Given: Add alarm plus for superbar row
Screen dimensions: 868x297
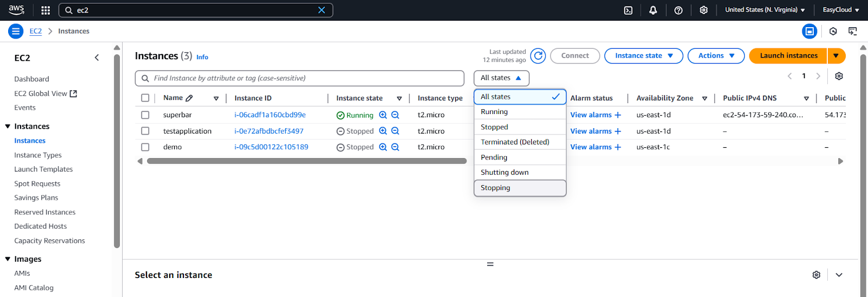Looking at the screenshot, I should coord(617,115).
